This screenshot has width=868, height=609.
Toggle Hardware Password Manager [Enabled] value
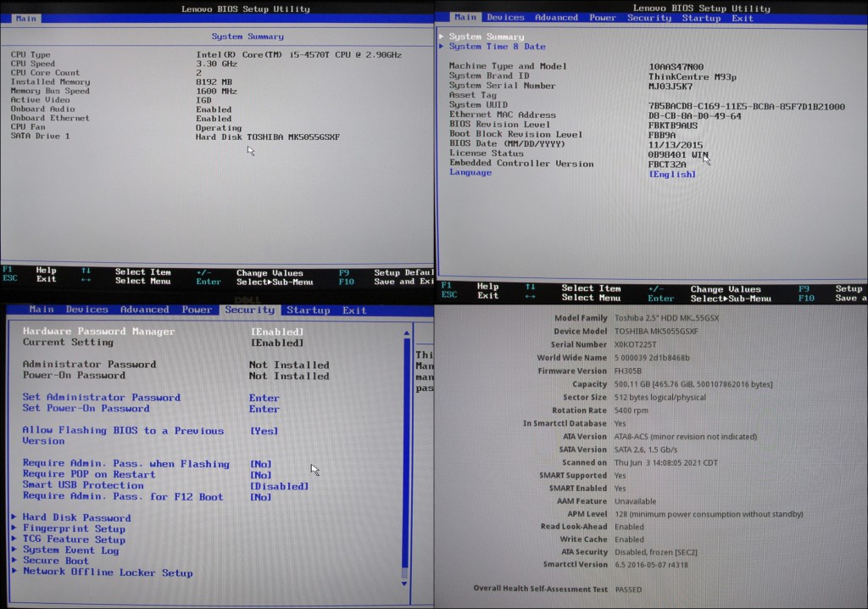click(x=277, y=332)
